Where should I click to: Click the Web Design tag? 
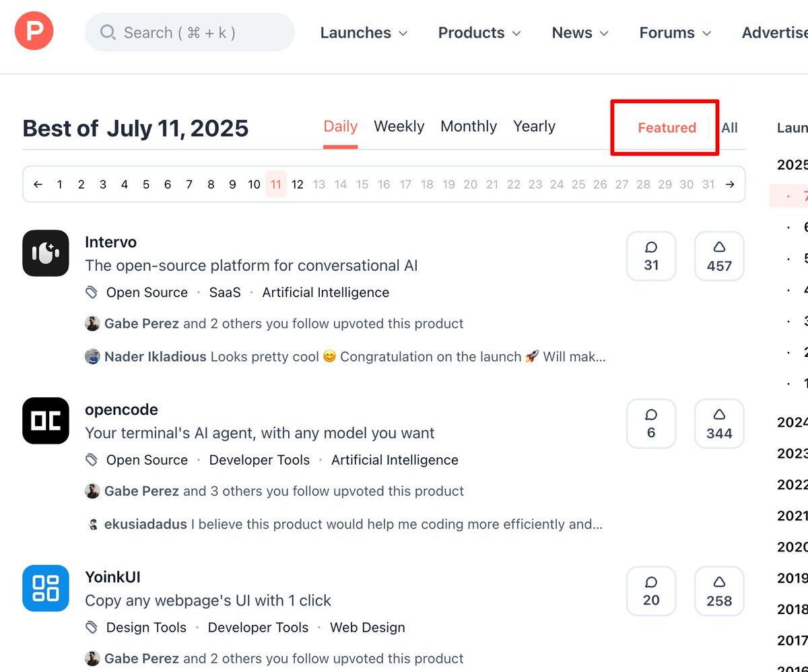click(x=368, y=628)
